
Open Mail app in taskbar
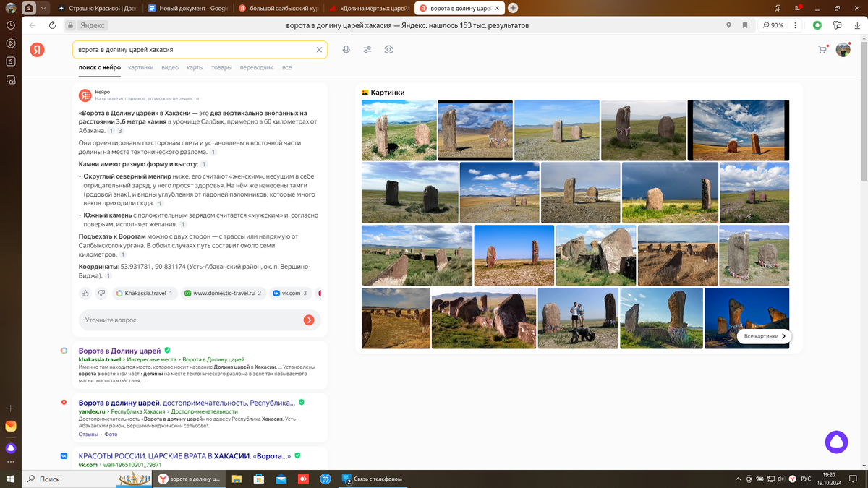pyautogui.click(x=281, y=479)
